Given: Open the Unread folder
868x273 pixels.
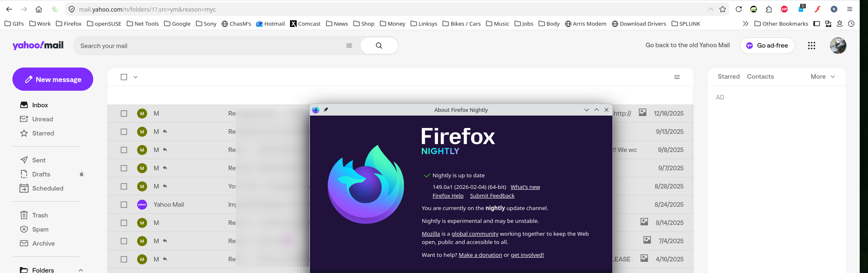Looking at the screenshot, I should tap(36, 119).
